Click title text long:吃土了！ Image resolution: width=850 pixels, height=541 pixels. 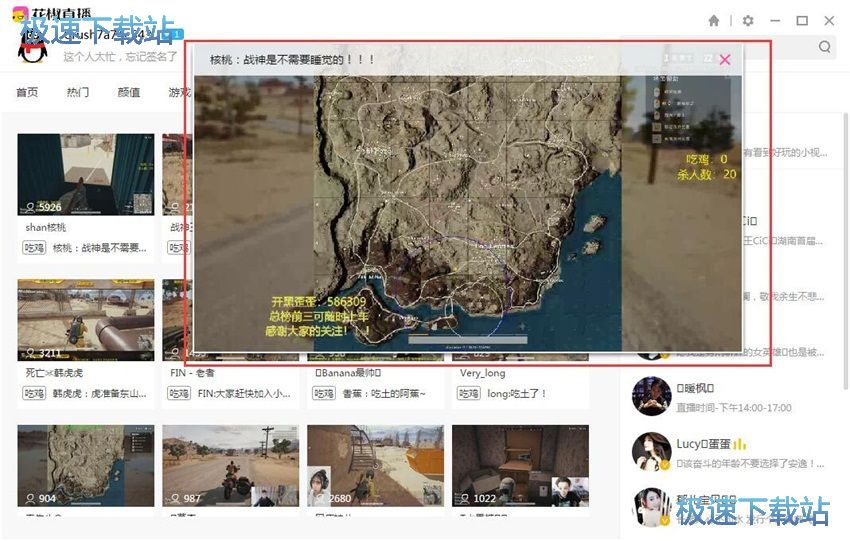[517, 393]
